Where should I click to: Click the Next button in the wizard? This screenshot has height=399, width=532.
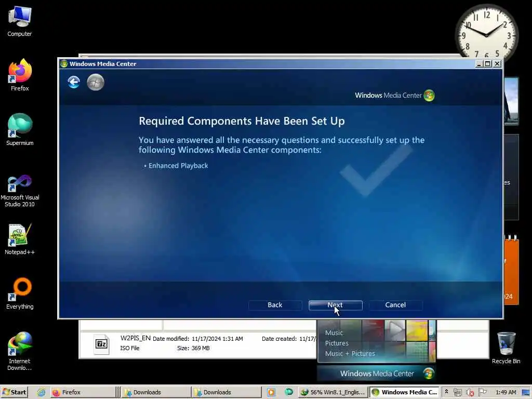(x=335, y=305)
